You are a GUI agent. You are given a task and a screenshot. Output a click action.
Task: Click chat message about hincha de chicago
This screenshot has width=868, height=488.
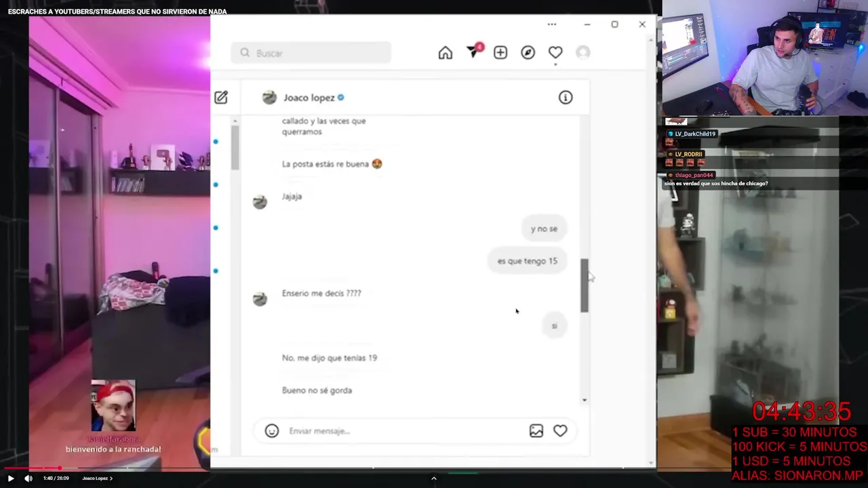point(716,184)
